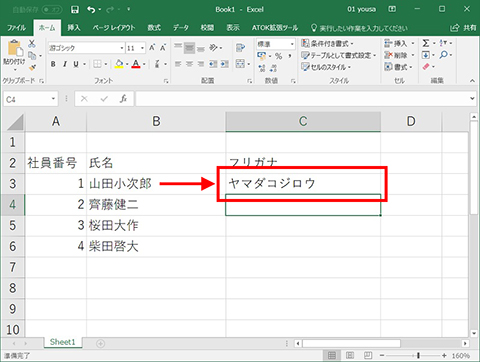The image size is (480, 362).
Task: Click the Find and Select magnifier icon
Action: tap(443, 55)
